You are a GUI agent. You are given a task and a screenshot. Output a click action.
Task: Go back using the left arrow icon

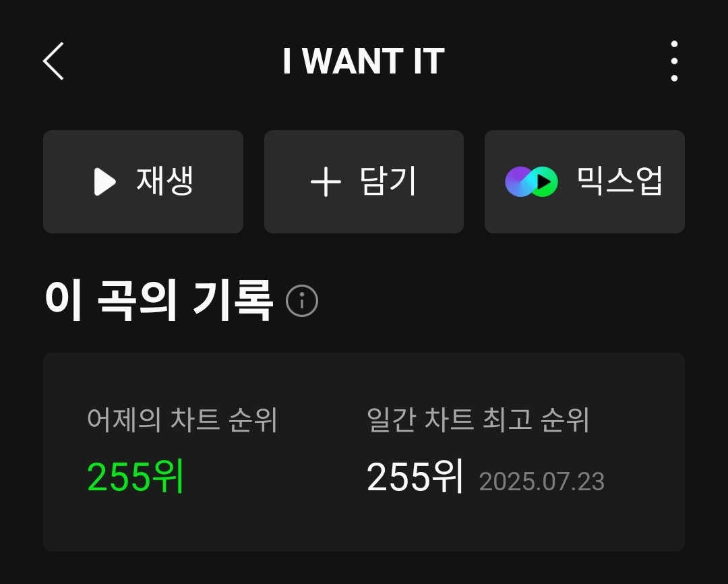[x=53, y=61]
